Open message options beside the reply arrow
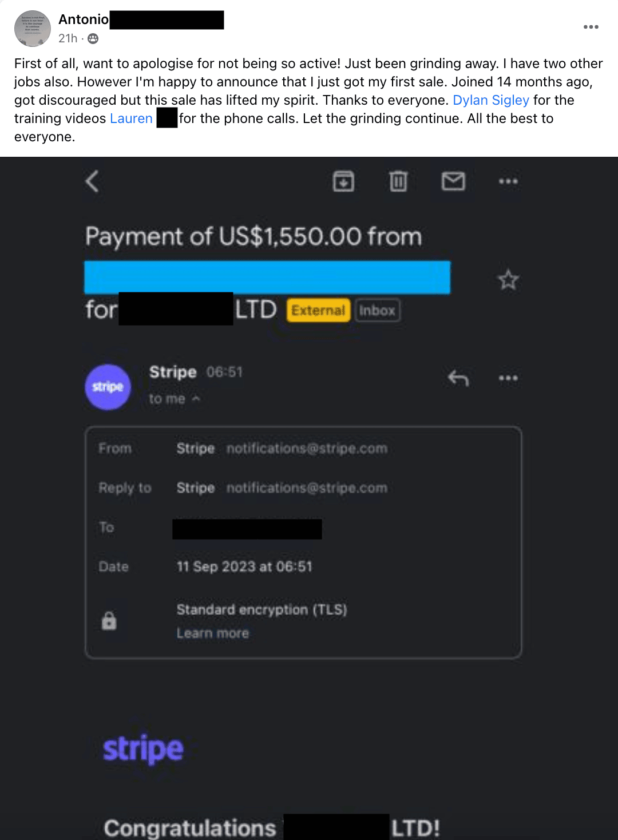618x840 pixels. pos(508,378)
